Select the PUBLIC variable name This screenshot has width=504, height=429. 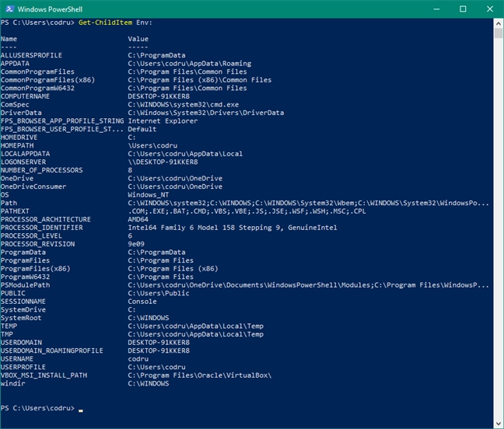pyautogui.click(x=13, y=294)
